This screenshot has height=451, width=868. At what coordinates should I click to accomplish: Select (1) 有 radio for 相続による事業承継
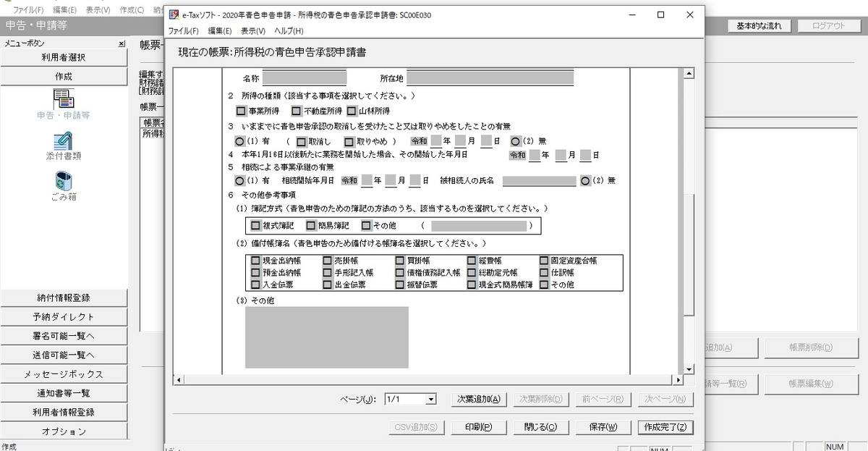240,180
